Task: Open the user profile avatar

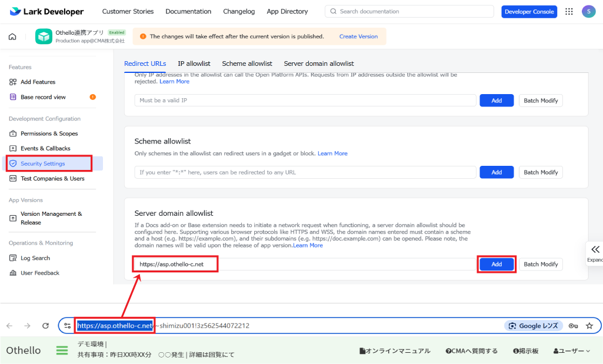Action: click(x=588, y=12)
